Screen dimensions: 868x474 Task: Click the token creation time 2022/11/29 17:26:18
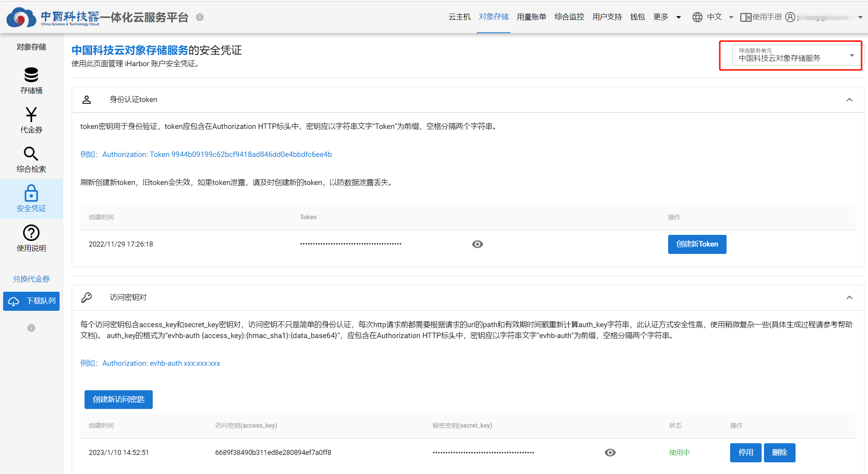point(121,244)
